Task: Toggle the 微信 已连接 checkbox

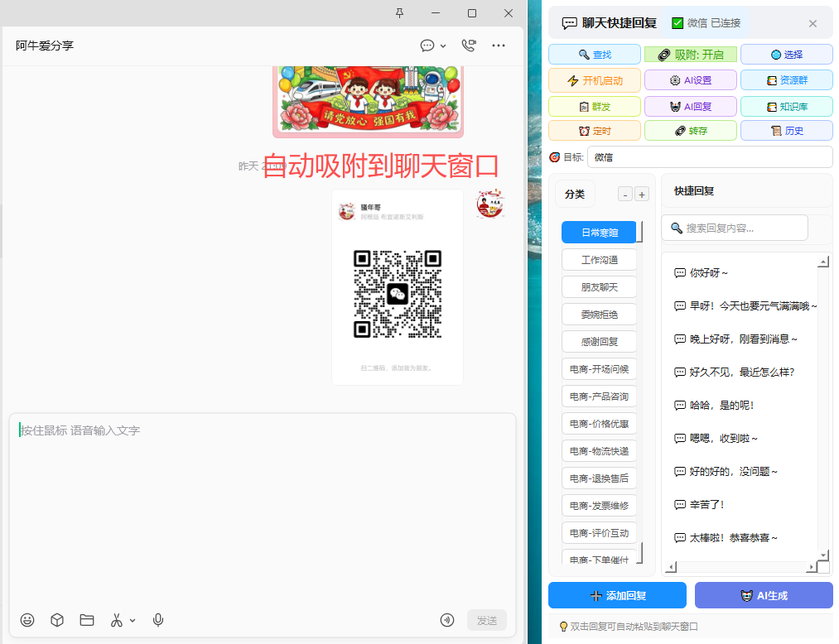Action: [677, 23]
